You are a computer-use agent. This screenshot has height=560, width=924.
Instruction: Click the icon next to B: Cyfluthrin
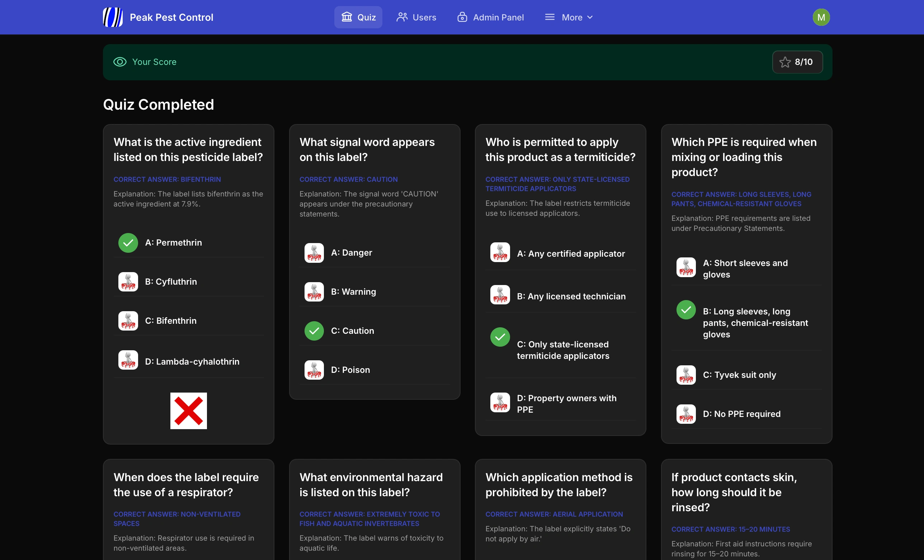[x=128, y=281]
